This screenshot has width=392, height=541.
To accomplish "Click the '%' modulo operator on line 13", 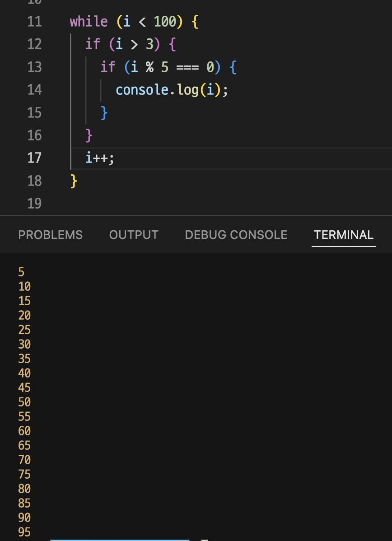I will coord(149,67).
